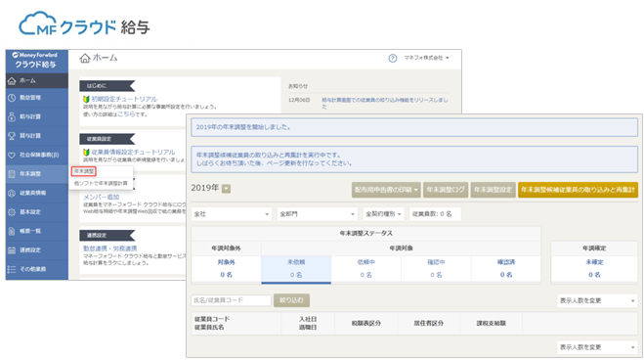
Task: Open 勤怠連携・労務連携 link
Action: (110, 248)
